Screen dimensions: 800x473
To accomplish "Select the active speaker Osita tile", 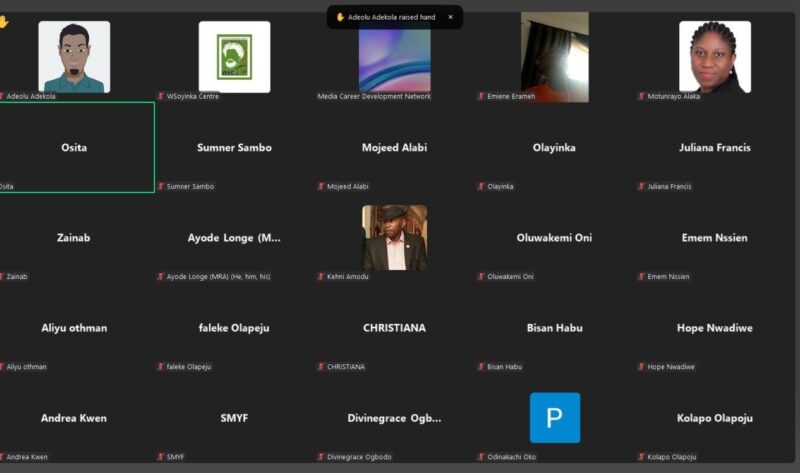I will point(74,147).
